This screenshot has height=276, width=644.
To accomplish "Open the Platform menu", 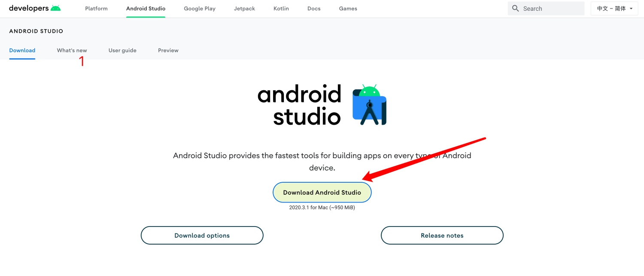I will click(96, 9).
